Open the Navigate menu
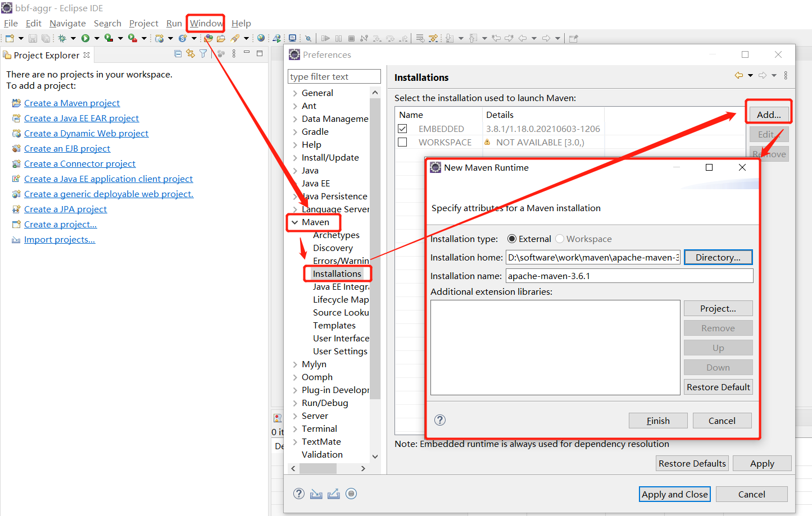This screenshot has height=516, width=812. (67, 23)
